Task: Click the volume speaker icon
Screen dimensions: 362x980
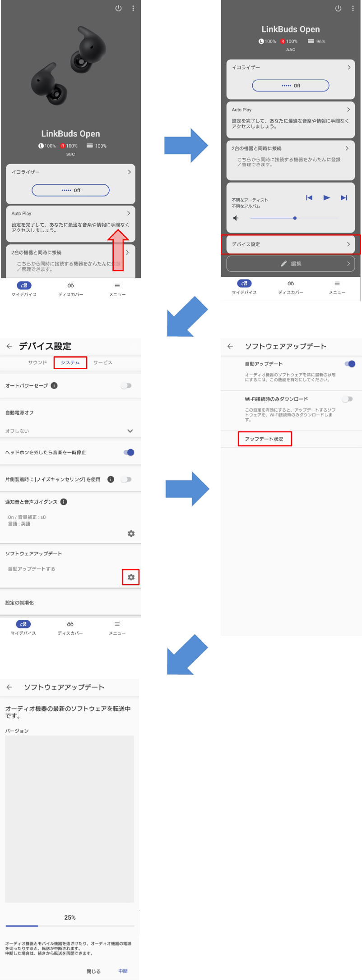Action: (x=236, y=218)
